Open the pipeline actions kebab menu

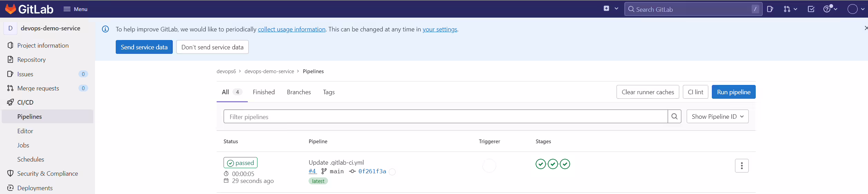(742, 166)
